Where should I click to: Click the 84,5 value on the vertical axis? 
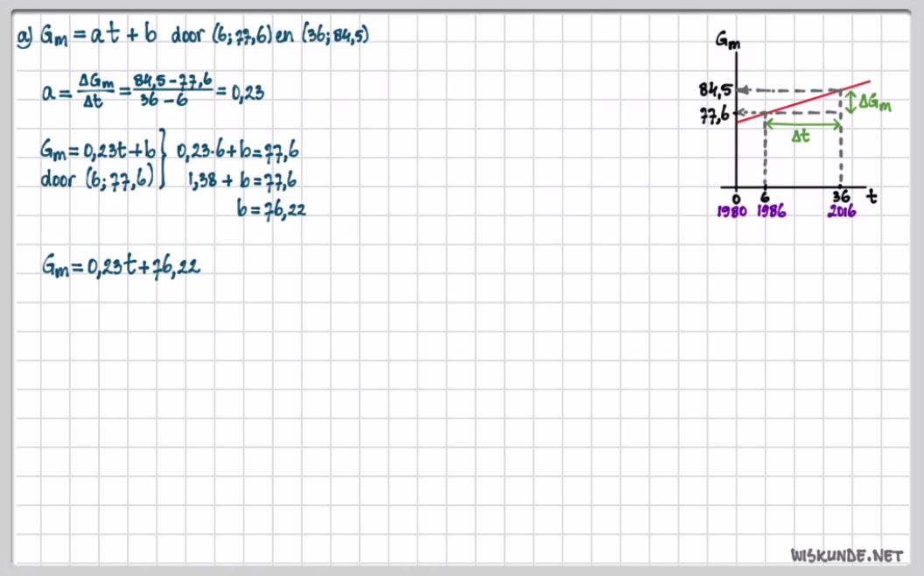[x=714, y=90]
